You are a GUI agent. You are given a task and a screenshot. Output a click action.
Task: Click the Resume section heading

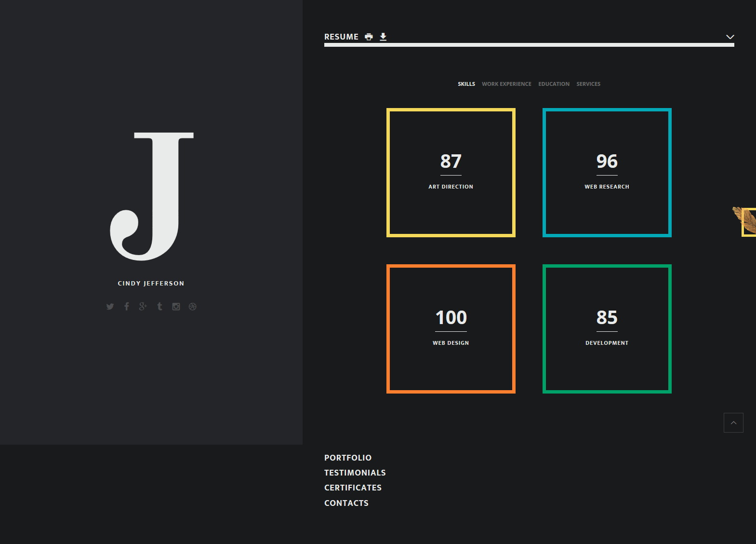point(341,37)
